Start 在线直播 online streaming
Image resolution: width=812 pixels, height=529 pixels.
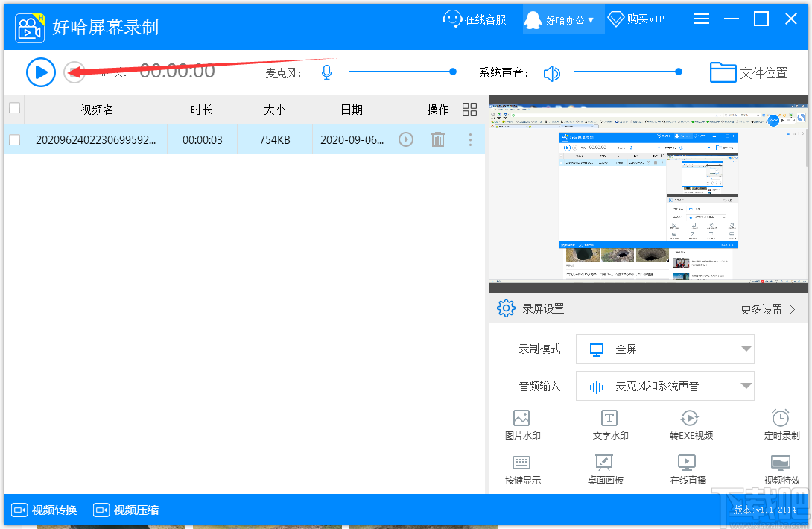click(x=687, y=470)
